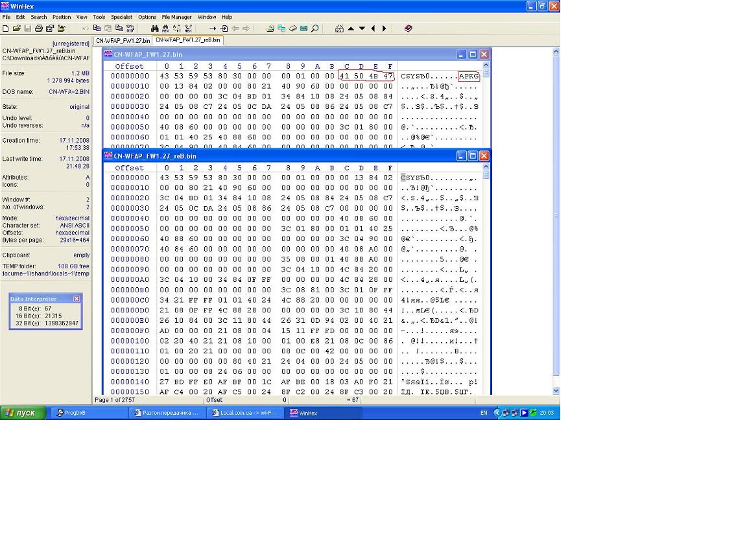
Task: Click the Copy Block toolbar icon
Action: [x=97, y=29]
